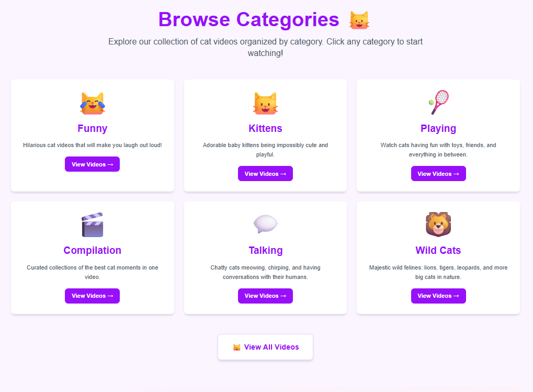Click the Wild Cats heading text

438,250
